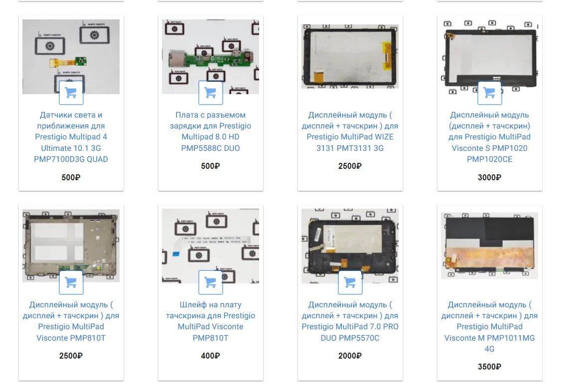Open Visconte PMP810T display module link
Screen dimensions: 588x387
tap(71, 321)
